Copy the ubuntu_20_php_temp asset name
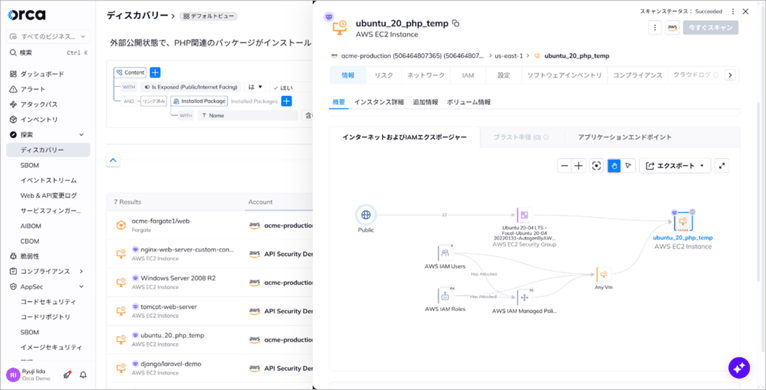The height and width of the screenshot is (390, 766). click(456, 23)
